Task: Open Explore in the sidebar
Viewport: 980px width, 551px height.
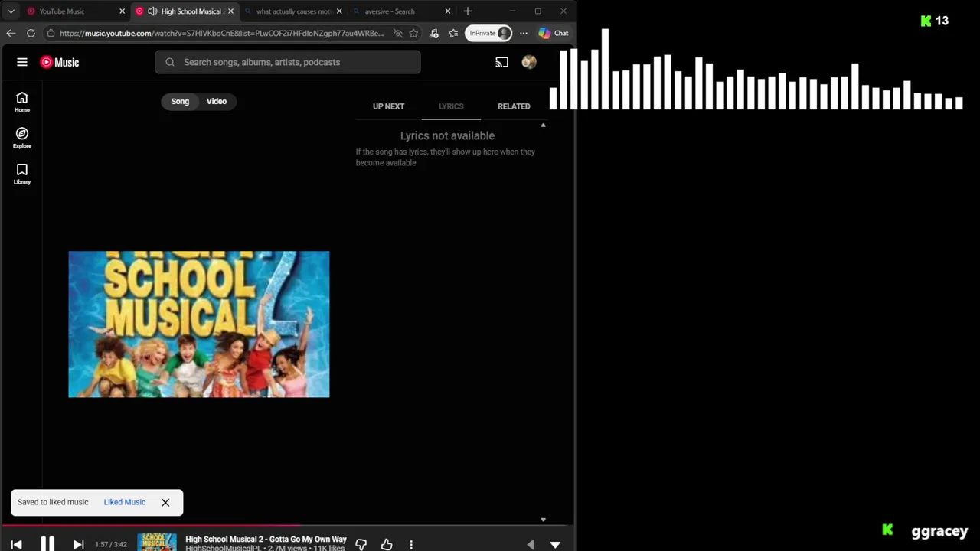Action: 22,138
